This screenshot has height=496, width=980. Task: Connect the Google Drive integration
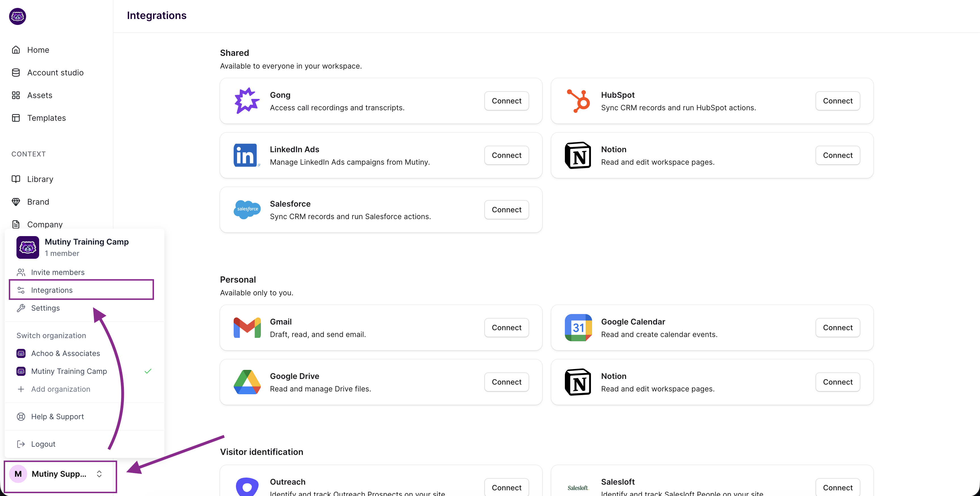506,382
